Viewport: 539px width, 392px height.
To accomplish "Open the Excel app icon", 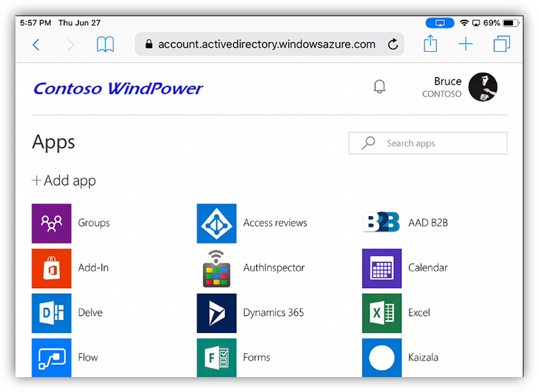I will point(382,313).
